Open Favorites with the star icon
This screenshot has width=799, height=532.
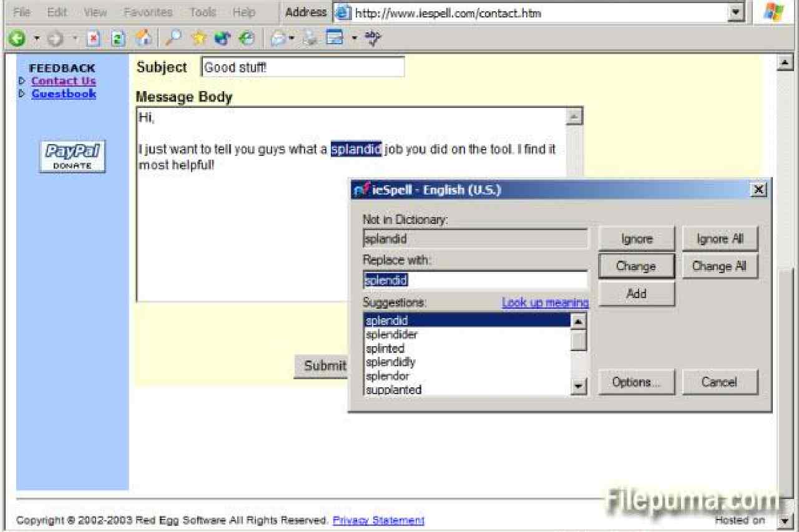point(199,39)
